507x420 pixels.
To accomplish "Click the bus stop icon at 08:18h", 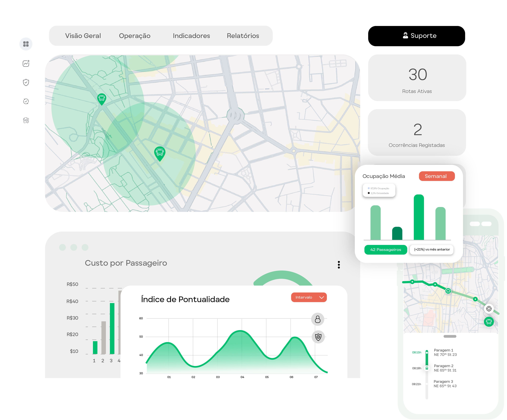I will pos(427,368).
